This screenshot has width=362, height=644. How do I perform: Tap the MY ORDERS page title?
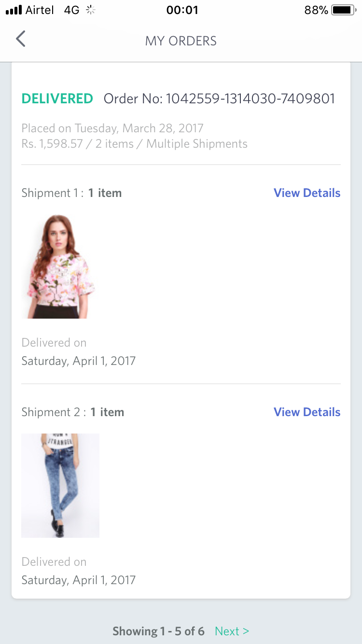tap(181, 41)
